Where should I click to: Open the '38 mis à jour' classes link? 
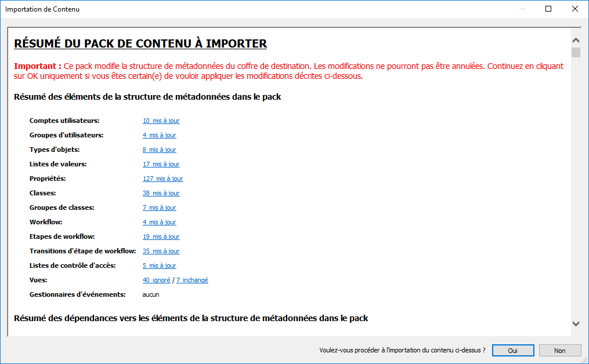point(161,193)
